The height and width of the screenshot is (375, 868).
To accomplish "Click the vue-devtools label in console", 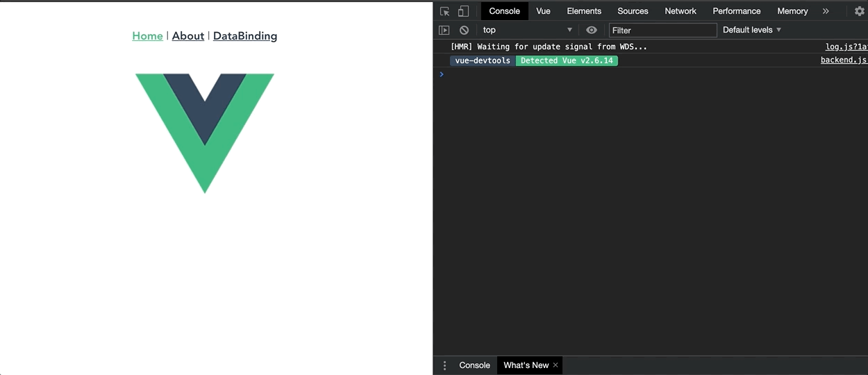I will pos(483,60).
